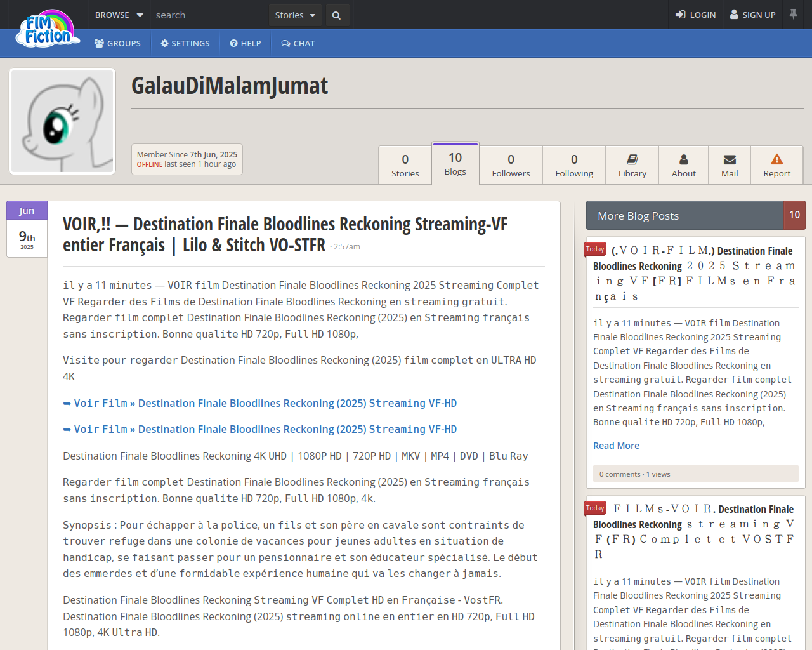Click Member Since 7th Jun, 2025 text
The height and width of the screenshot is (650, 812).
point(187,154)
